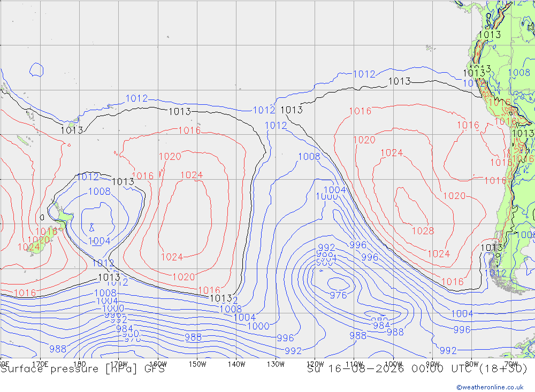Click the red 1016 label at bottom left
This screenshot has width=535, height=392.
[25, 293]
